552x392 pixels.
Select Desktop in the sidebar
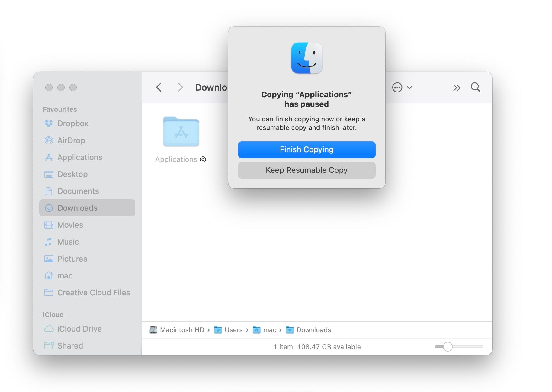pos(87,174)
